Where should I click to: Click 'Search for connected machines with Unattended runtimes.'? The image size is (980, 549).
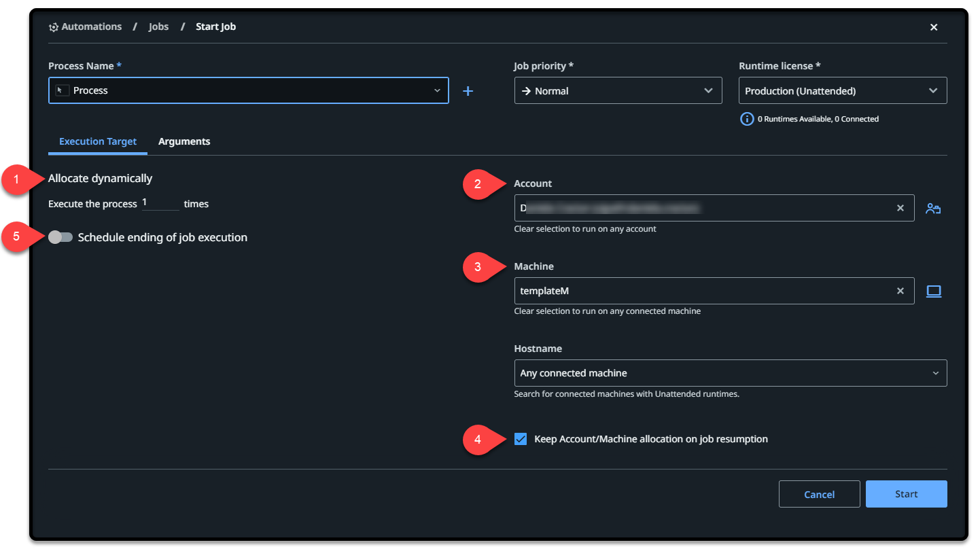coord(627,394)
